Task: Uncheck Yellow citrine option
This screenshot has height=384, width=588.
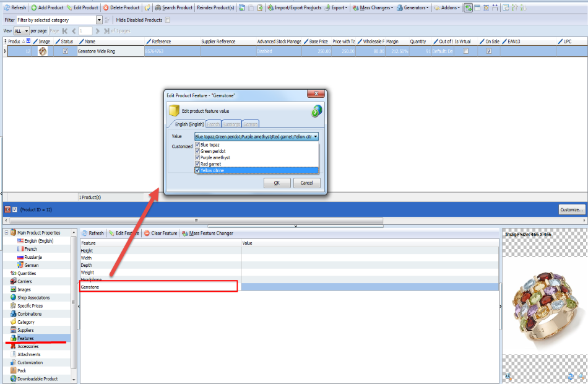Action: click(197, 170)
